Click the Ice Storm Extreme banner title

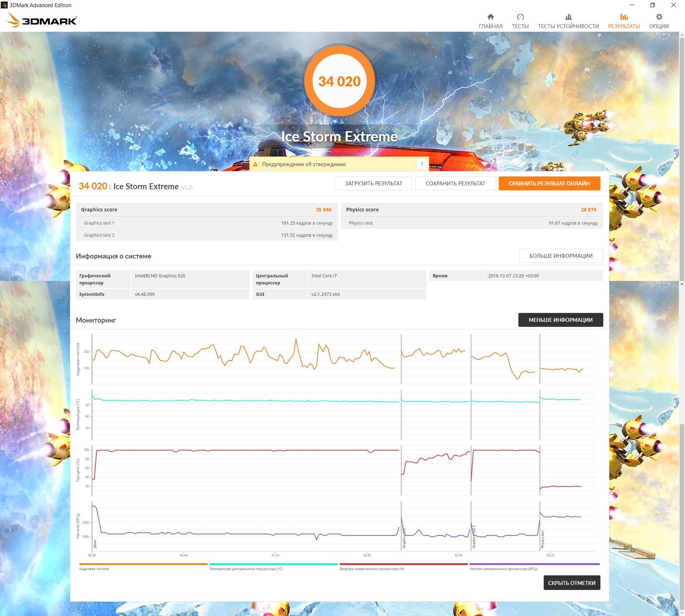pos(339,137)
